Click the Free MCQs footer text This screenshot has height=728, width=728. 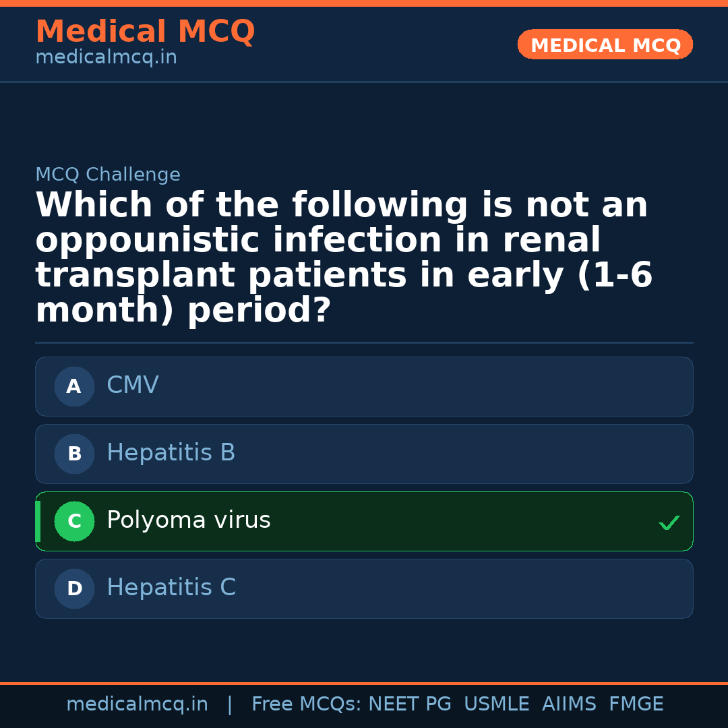[x=306, y=704]
